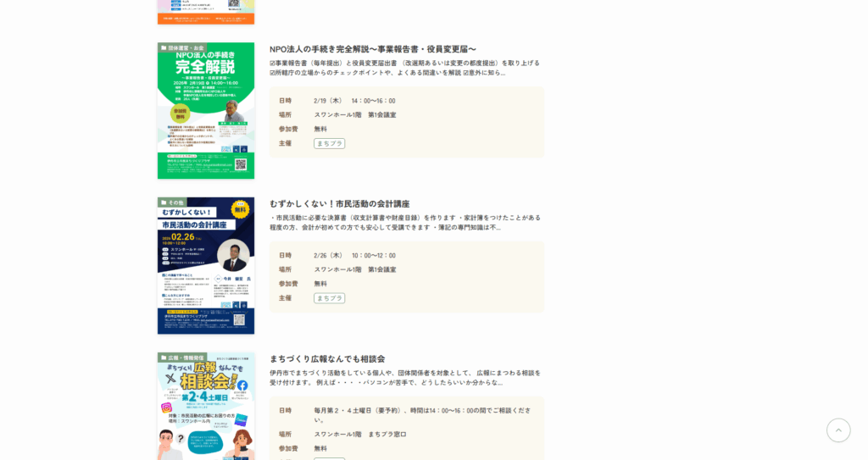This screenshot has height=460, width=868.
Task: Click QR code on NPO法人 poster
Action: point(240,164)
